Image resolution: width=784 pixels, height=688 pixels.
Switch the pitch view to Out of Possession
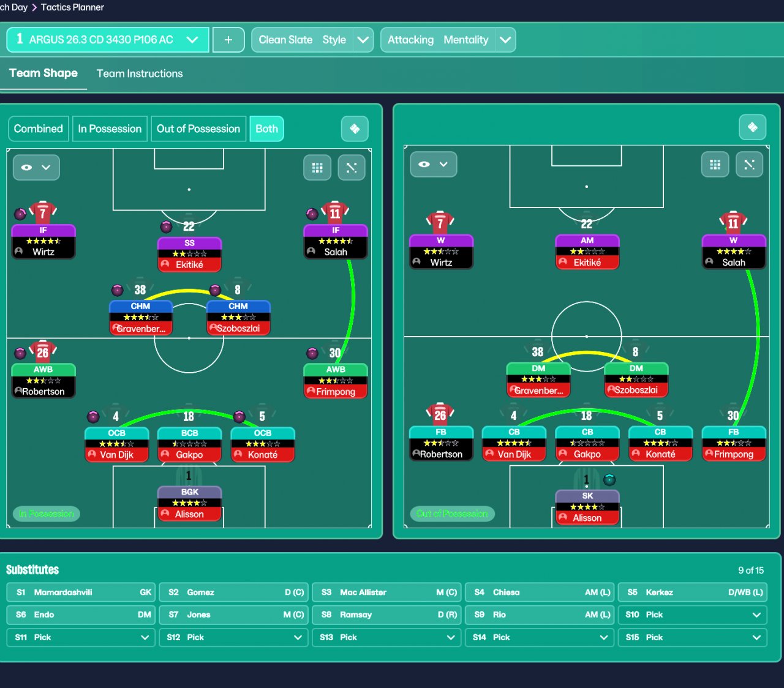[198, 129]
